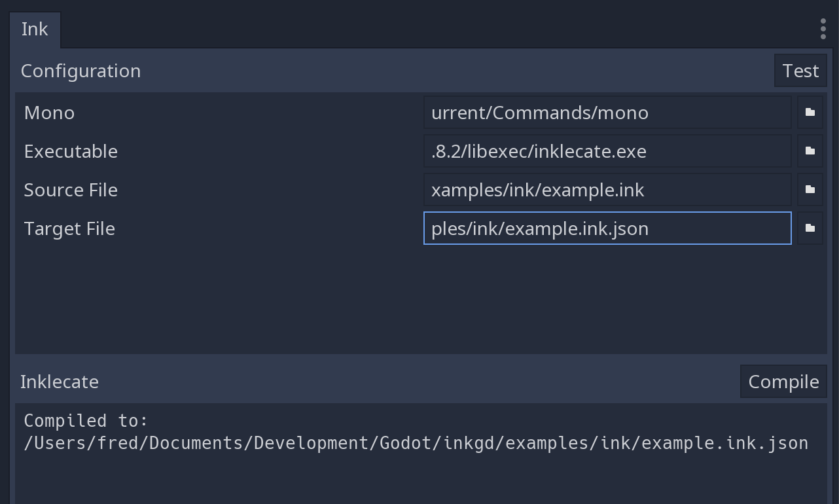Click the Mono row label
Viewport: 839px width, 504px height.
pyautogui.click(x=50, y=113)
